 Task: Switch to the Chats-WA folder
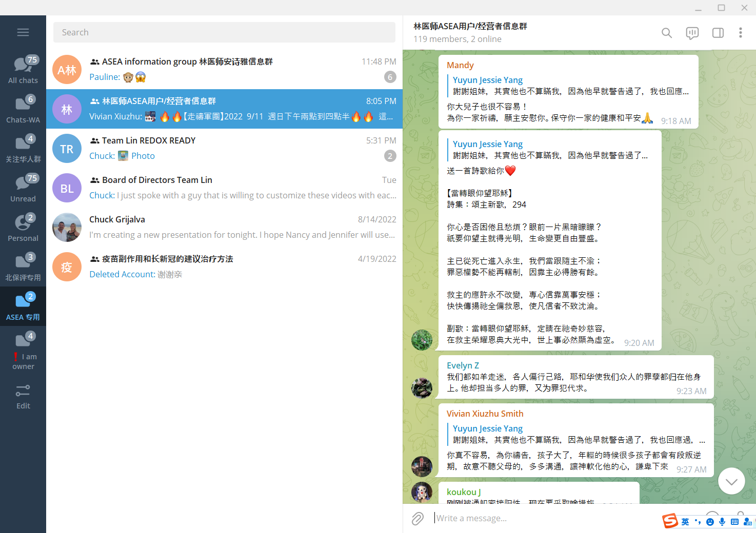pyautogui.click(x=23, y=109)
